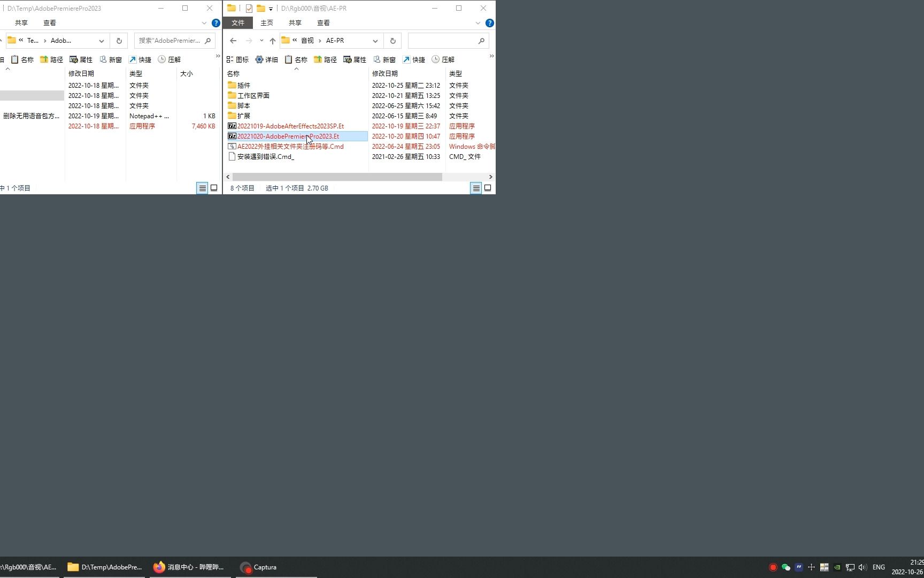Go up one folder level in AE-PR window
Viewport: 924px width, 578px height.
click(x=272, y=41)
